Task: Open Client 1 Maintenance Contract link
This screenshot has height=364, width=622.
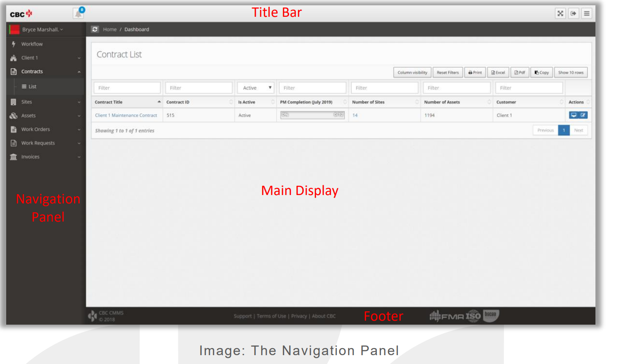Action: click(x=126, y=115)
